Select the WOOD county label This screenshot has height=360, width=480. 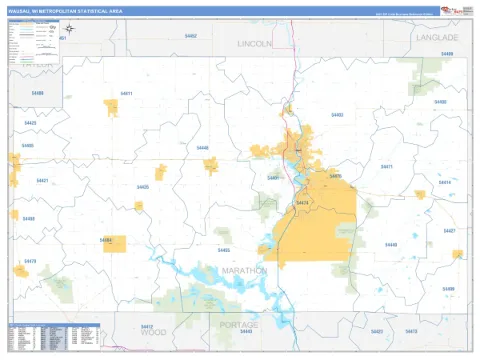pyautogui.click(x=153, y=332)
